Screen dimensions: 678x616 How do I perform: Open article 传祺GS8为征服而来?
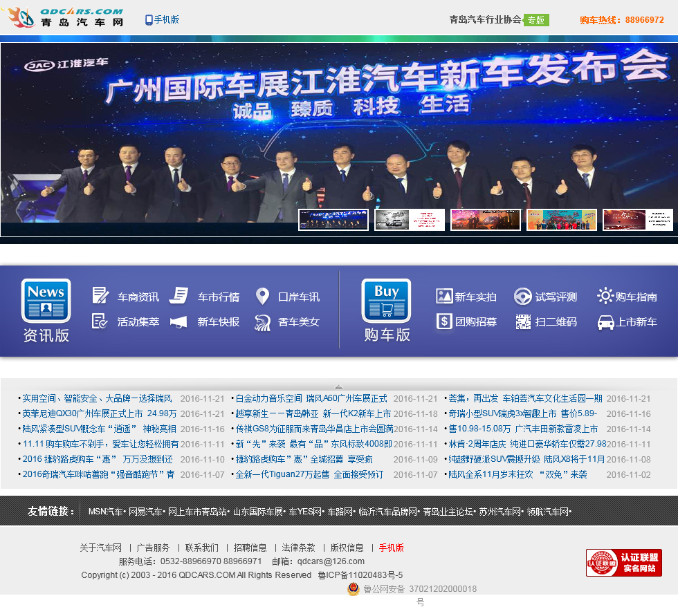(314, 429)
